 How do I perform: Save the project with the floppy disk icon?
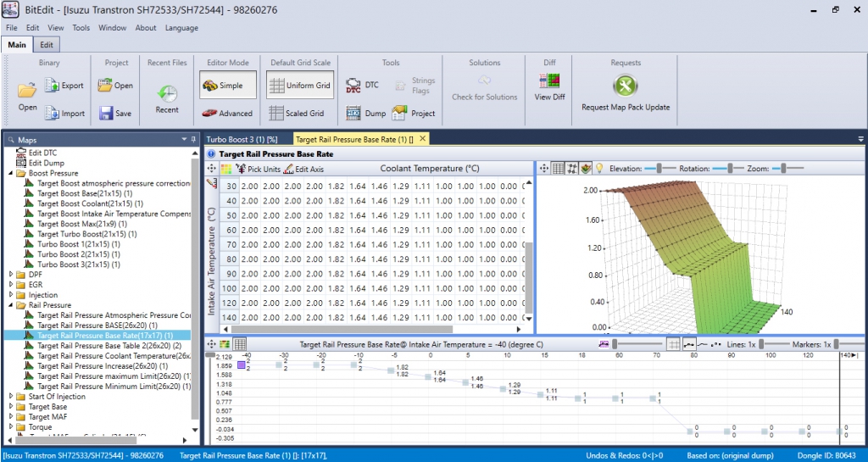point(106,113)
